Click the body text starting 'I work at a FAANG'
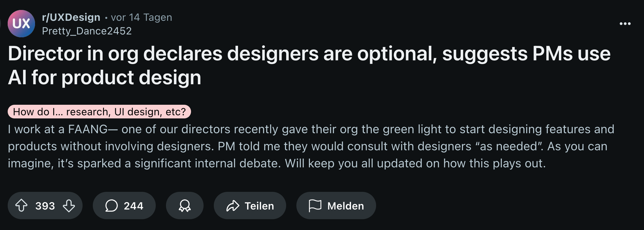The width and height of the screenshot is (644, 230). pos(311,146)
